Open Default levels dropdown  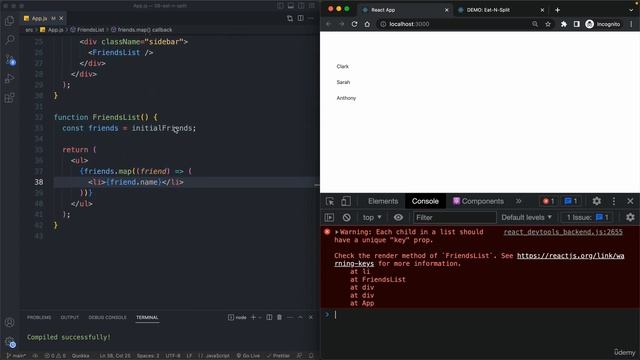[527, 218]
